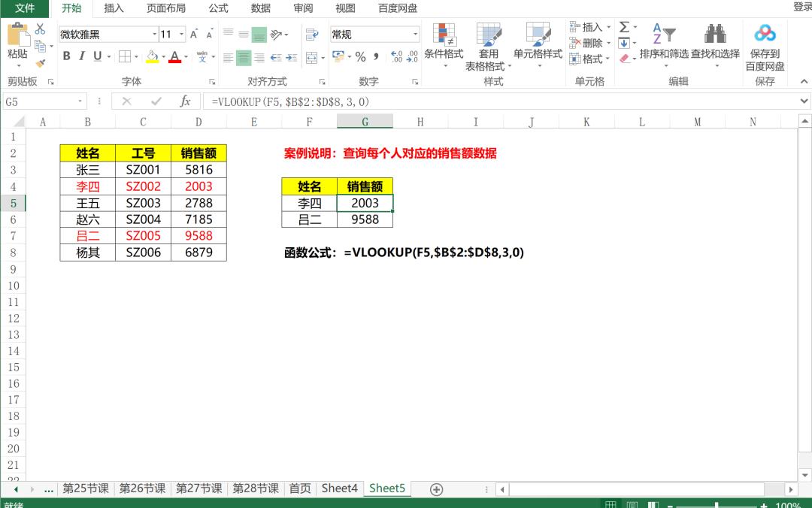The height and width of the screenshot is (508, 812).
Task: Click 保存到百度网盘 save icon
Action: click(x=765, y=34)
